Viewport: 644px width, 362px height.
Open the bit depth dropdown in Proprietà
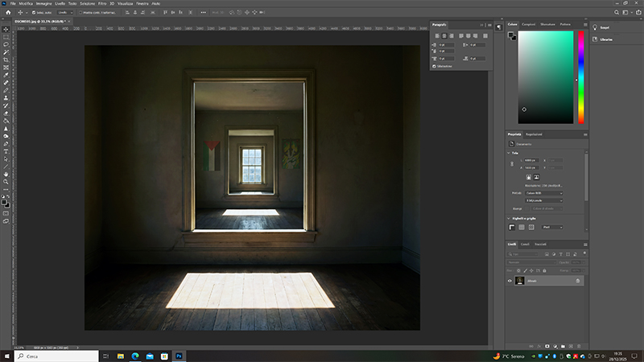(x=544, y=200)
